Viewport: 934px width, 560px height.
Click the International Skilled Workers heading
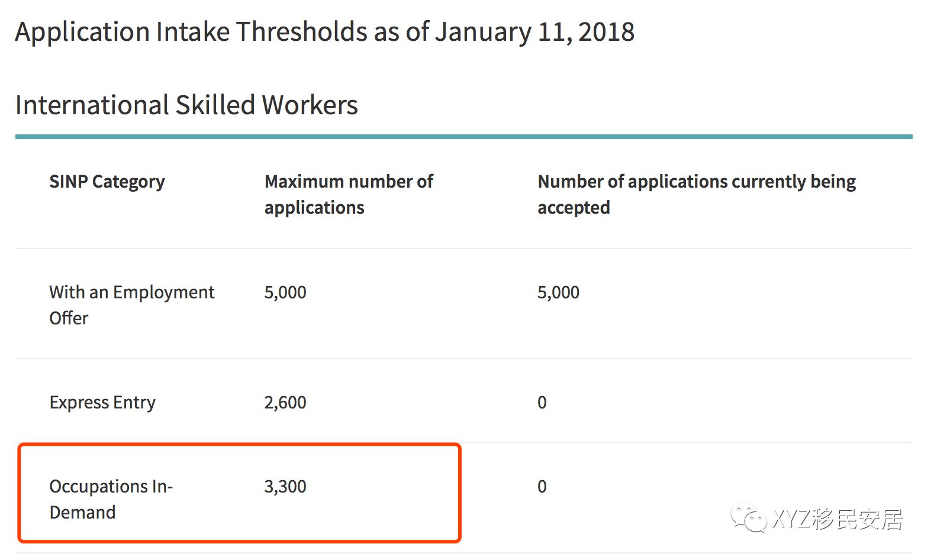(x=186, y=105)
